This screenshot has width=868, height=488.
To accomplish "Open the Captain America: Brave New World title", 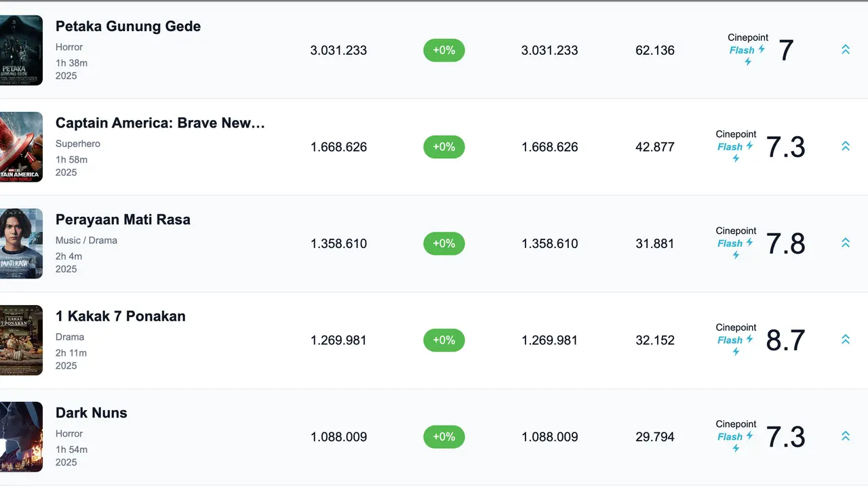I will click(160, 123).
